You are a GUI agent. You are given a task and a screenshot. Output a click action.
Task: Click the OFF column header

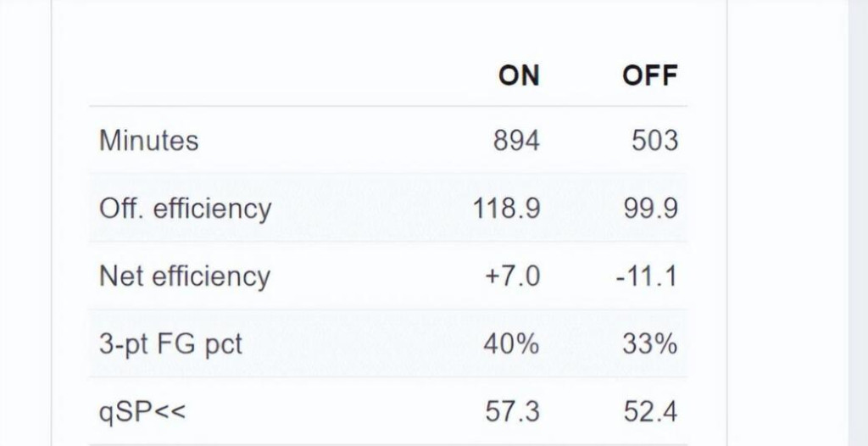(x=650, y=75)
